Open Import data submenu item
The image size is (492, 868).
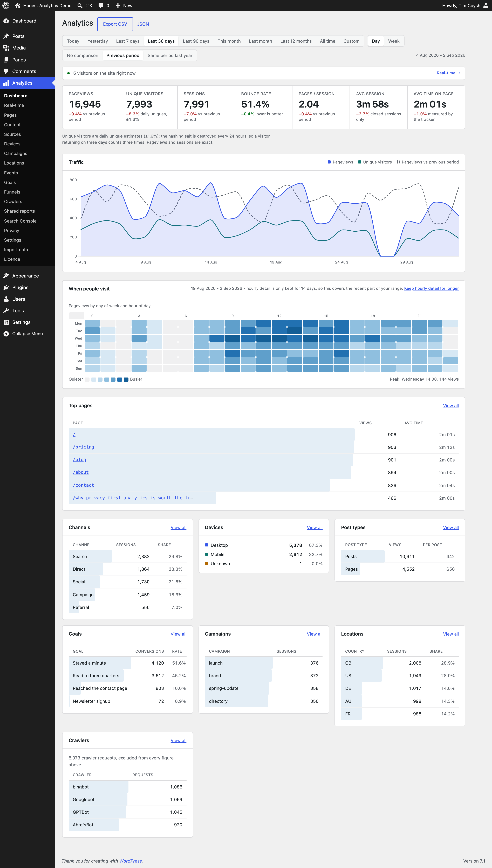(16, 250)
